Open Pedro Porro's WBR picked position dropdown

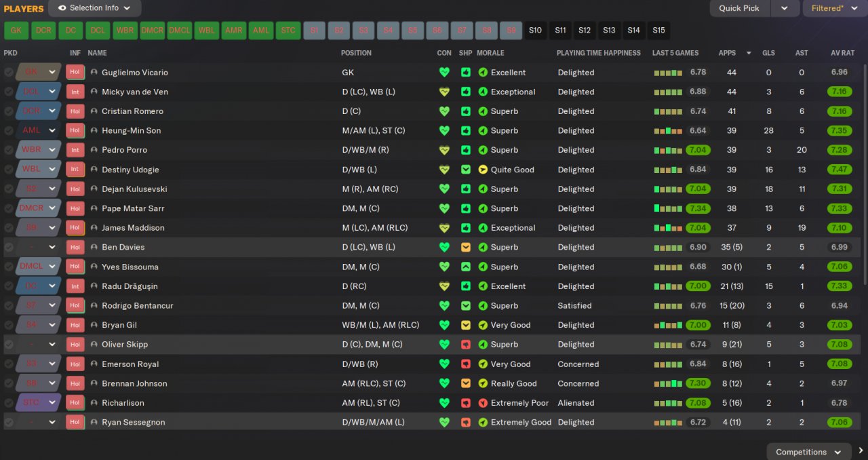39,150
